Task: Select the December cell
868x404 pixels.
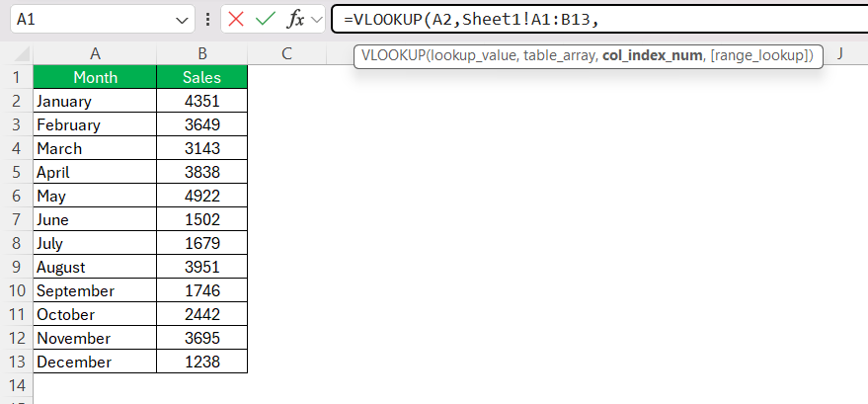Action: pyautogui.click(x=95, y=362)
